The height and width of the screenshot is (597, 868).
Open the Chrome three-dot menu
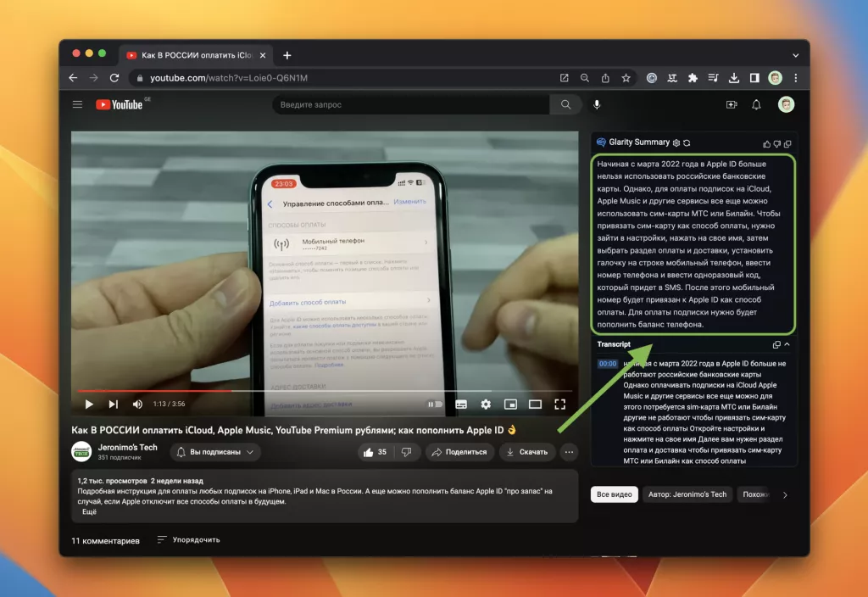pyautogui.click(x=795, y=78)
